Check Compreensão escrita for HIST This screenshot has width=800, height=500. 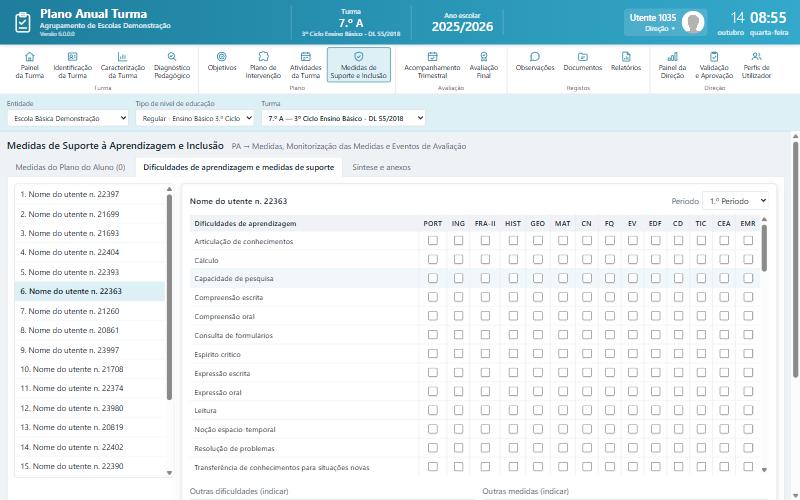tap(513, 297)
